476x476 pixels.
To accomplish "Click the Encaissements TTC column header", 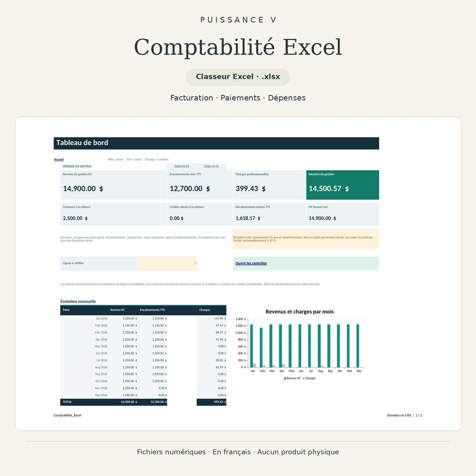I will [x=153, y=310].
